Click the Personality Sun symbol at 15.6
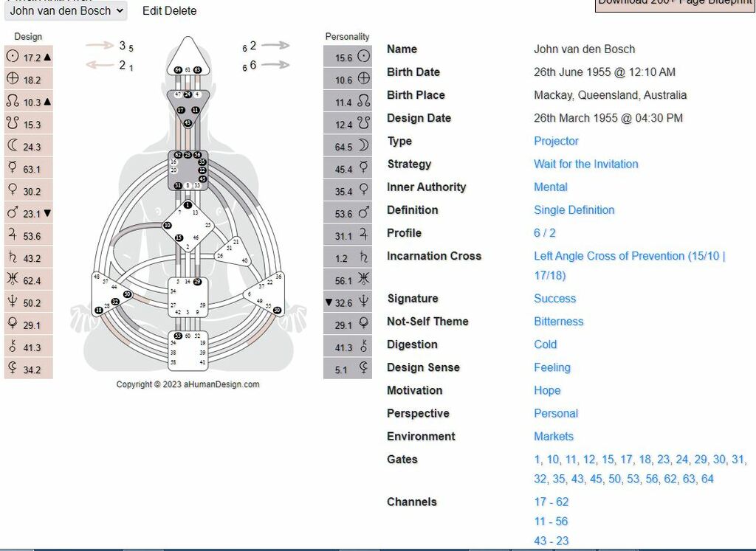The height and width of the screenshot is (551, 756). click(x=363, y=57)
